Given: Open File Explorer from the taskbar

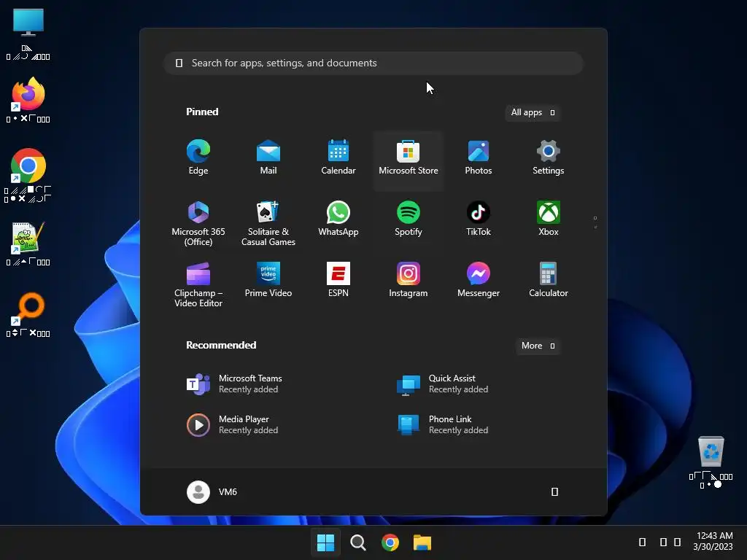Looking at the screenshot, I should 422,542.
